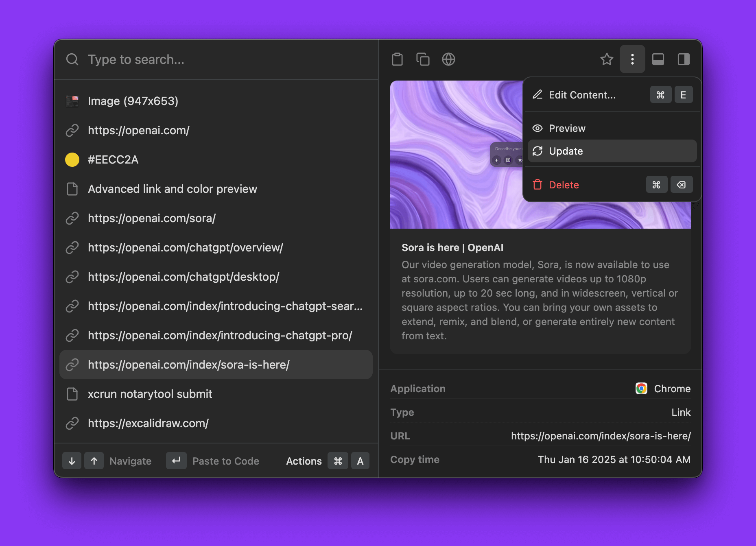Click the up arrow navigate key

(x=94, y=461)
